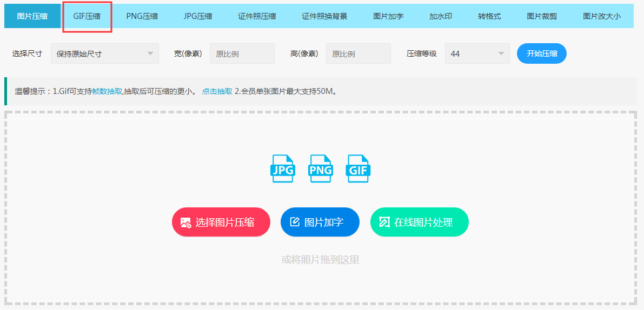The height and width of the screenshot is (310, 644).
Task: Click the GIF file format icon
Action: click(x=358, y=169)
